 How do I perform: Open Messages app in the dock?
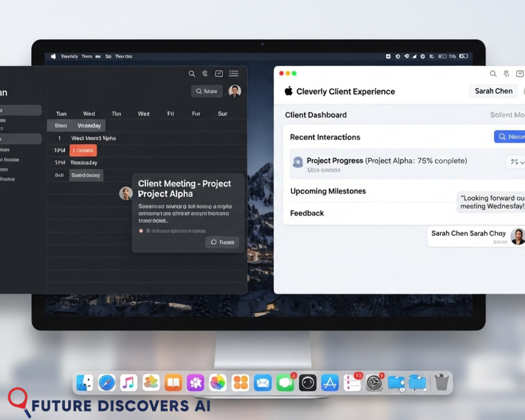pos(285,383)
